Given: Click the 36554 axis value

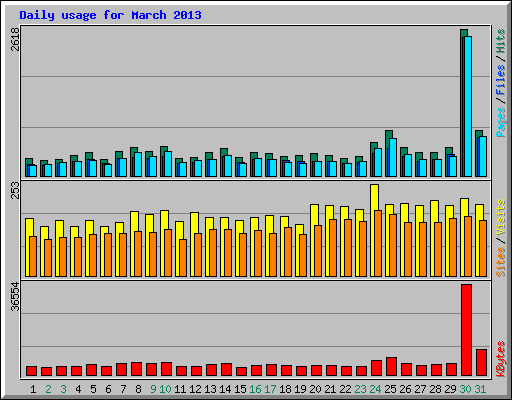Looking at the screenshot, I should coord(15,296).
